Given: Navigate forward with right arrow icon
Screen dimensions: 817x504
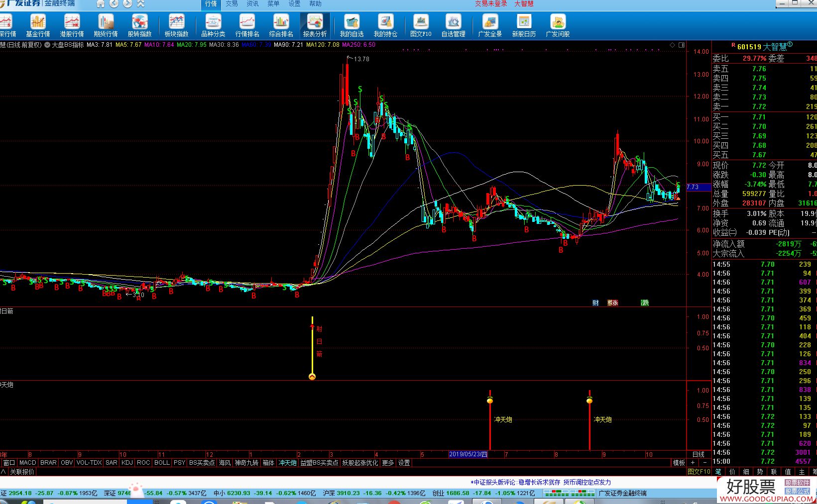Looking at the screenshot, I should (x=127, y=4).
